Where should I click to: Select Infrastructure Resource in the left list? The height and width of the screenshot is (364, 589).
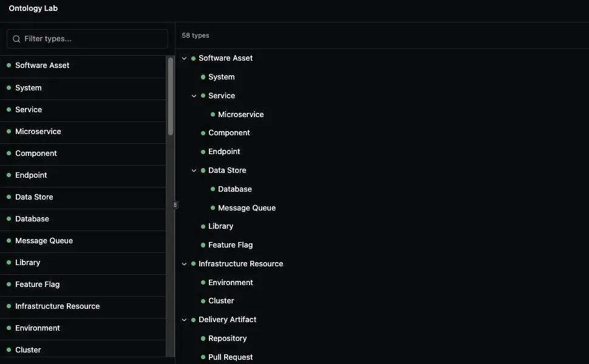point(83,306)
